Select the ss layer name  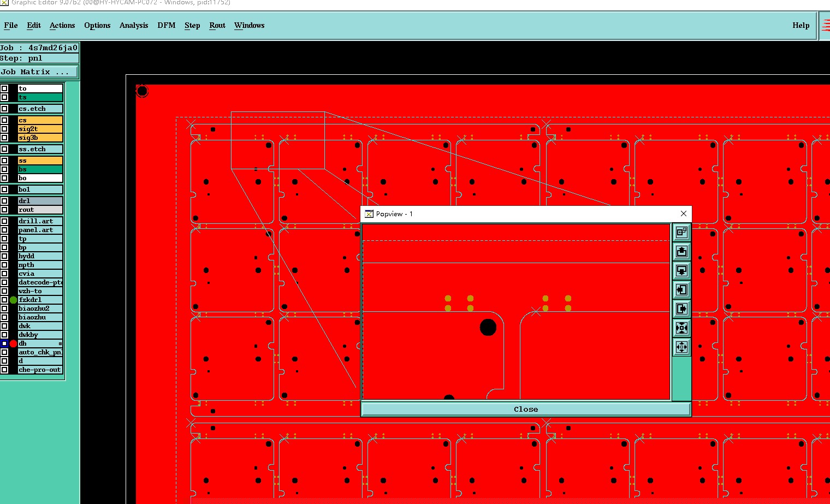pyautogui.click(x=40, y=161)
